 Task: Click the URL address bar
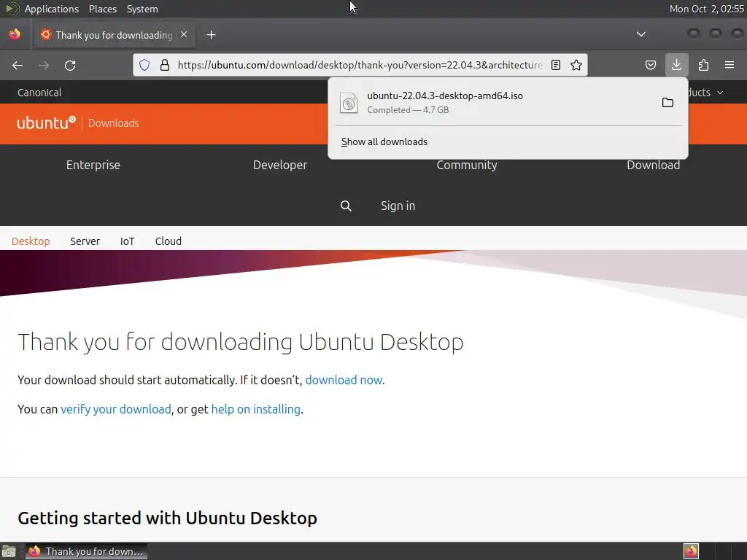pos(360,65)
